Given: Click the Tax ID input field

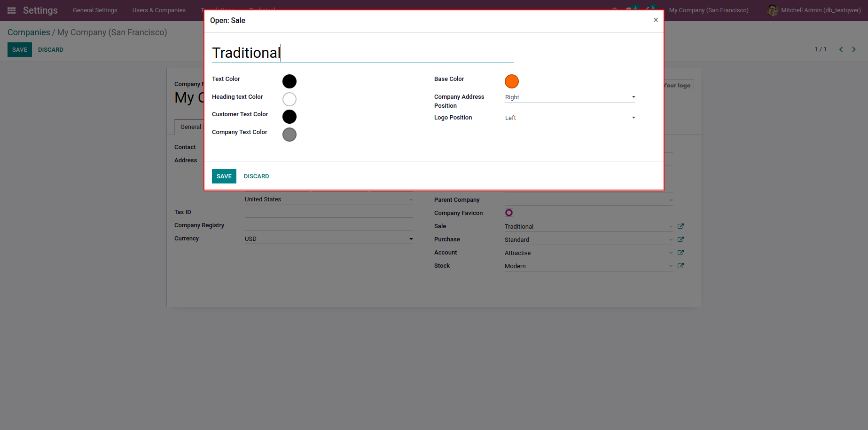Looking at the screenshot, I should point(329,212).
